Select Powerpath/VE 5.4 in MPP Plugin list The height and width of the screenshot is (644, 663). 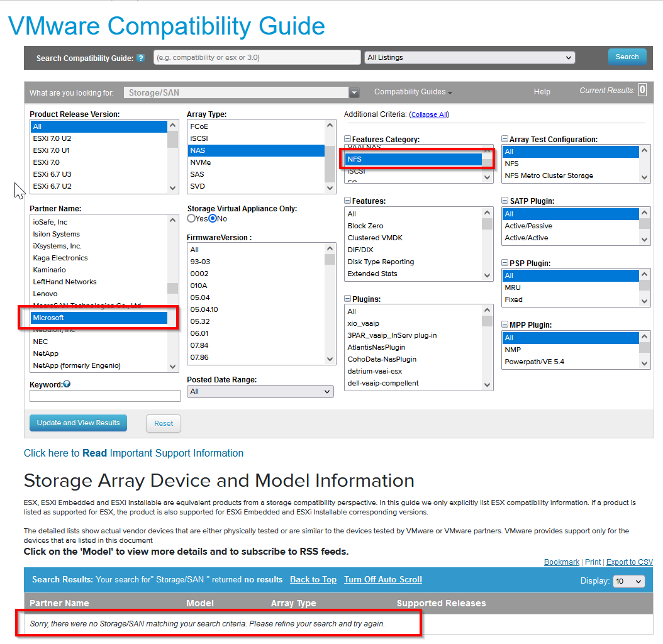point(571,362)
